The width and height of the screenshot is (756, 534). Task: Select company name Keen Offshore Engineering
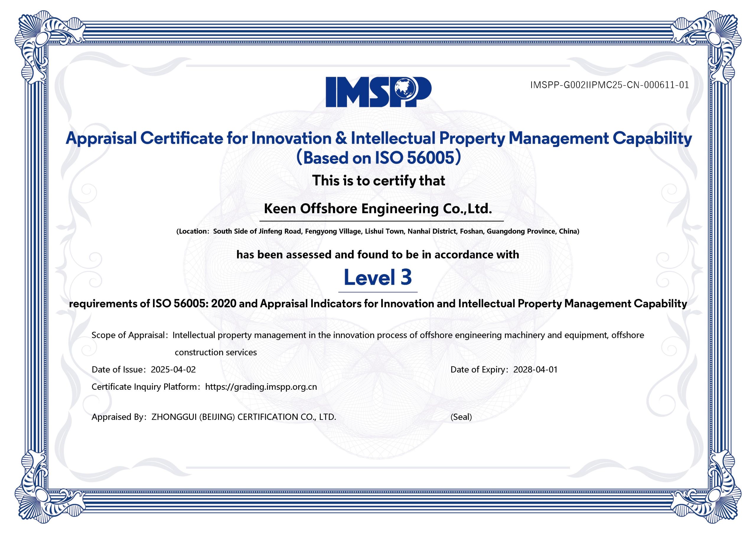[378, 209]
